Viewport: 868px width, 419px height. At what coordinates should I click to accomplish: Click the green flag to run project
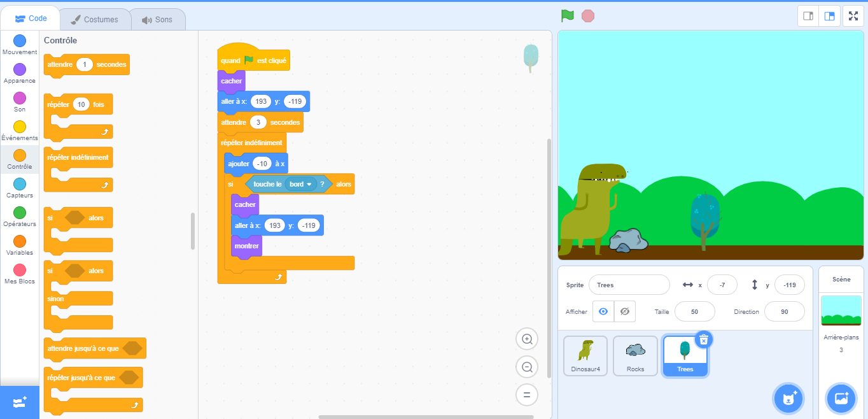pyautogui.click(x=567, y=16)
